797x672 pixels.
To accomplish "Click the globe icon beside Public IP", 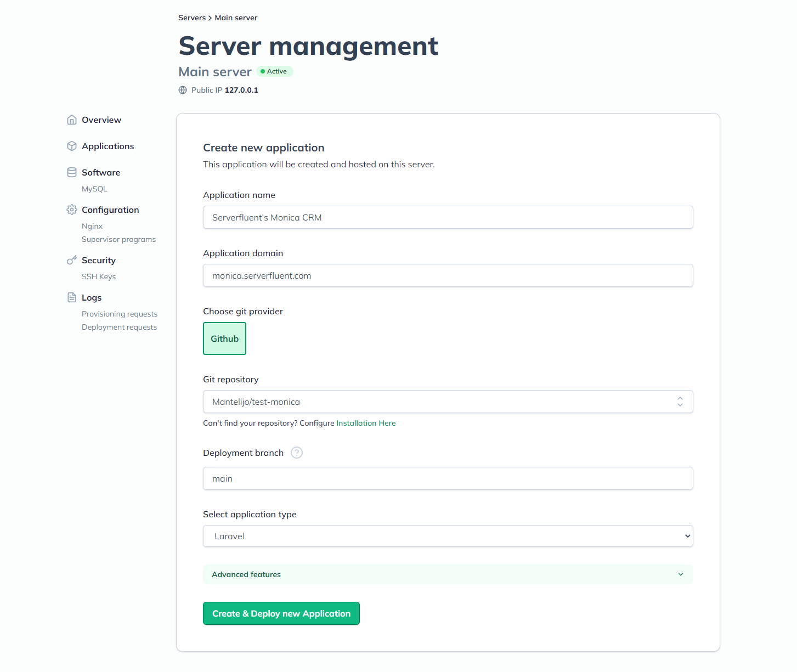I will 183,90.
